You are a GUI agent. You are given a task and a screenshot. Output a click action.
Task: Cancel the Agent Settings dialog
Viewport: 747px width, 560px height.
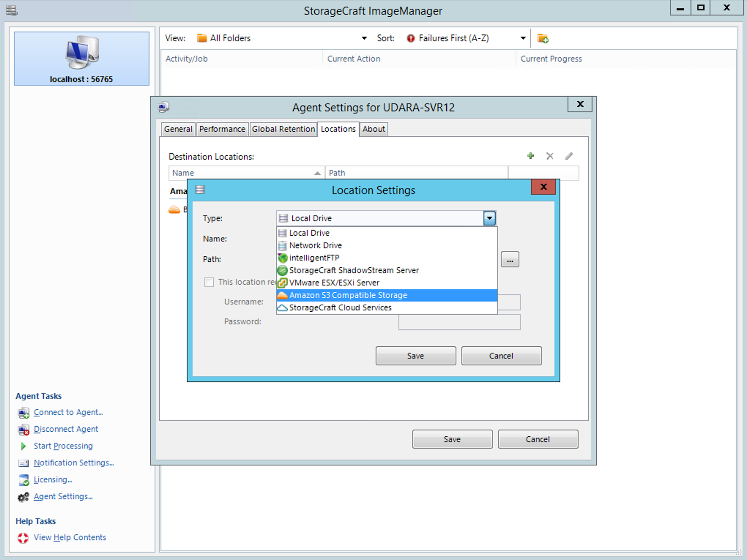pyautogui.click(x=538, y=440)
